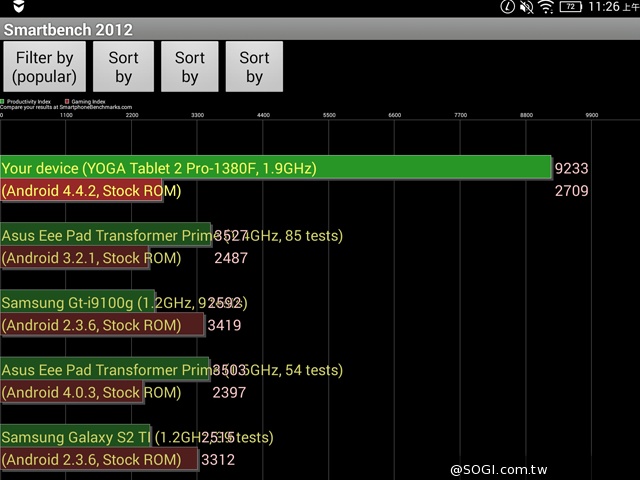Image resolution: width=640 pixels, height=480 pixels.
Task: Select the Samsung Galaxy S2 TI productivity bar
Action: tap(76, 437)
